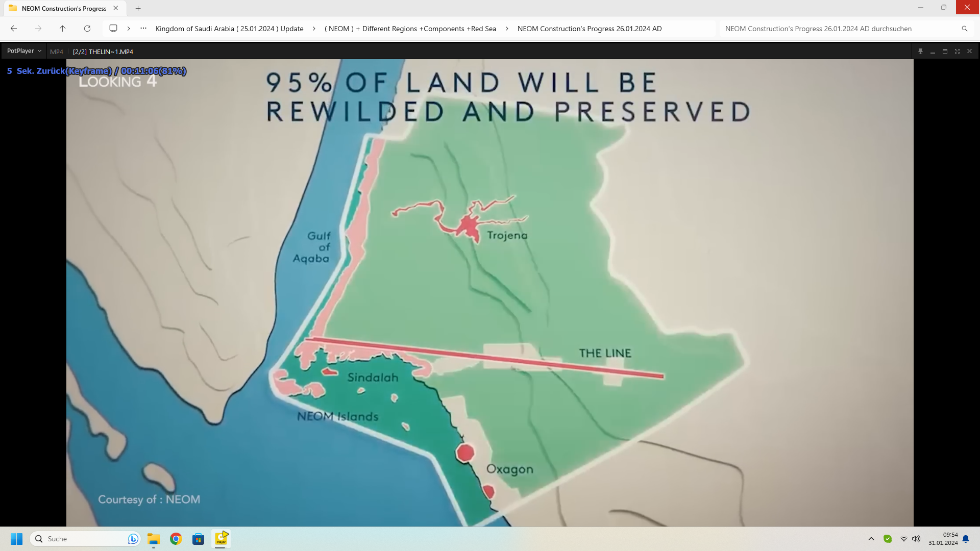Go up one folder level

tap(62, 29)
